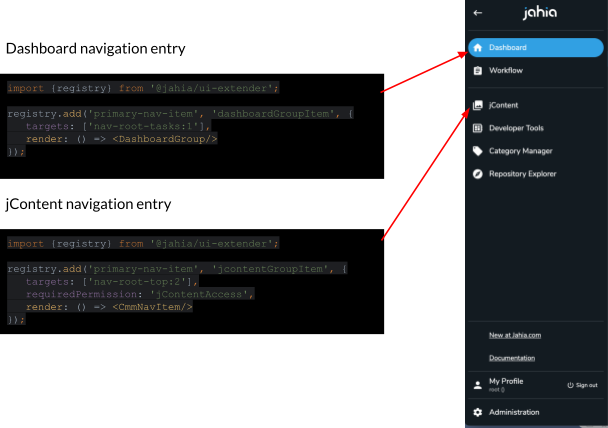Sign out of Jahia
The width and height of the screenshot is (608, 428).
click(582, 385)
